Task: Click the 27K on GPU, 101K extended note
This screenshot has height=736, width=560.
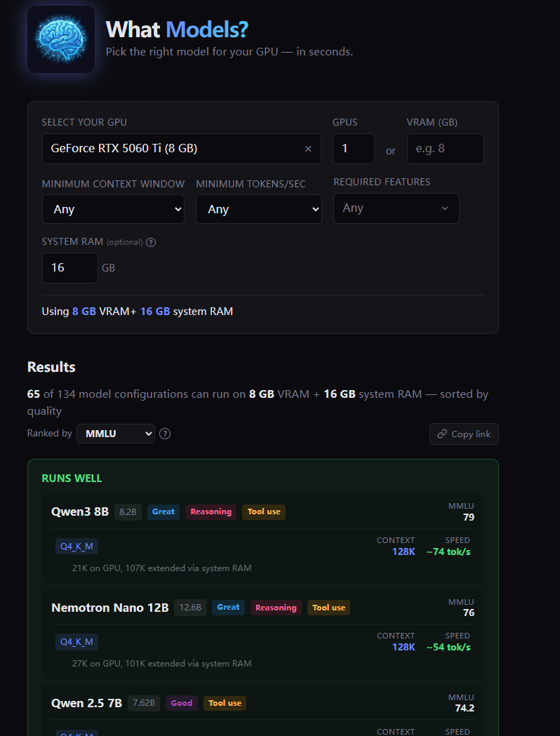Action: point(161,664)
